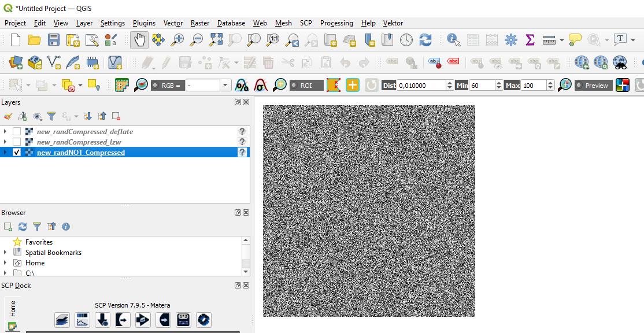Open the SCP Band set tool
Image resolution: width=644 pixels, height=333 pixels.
62,320
